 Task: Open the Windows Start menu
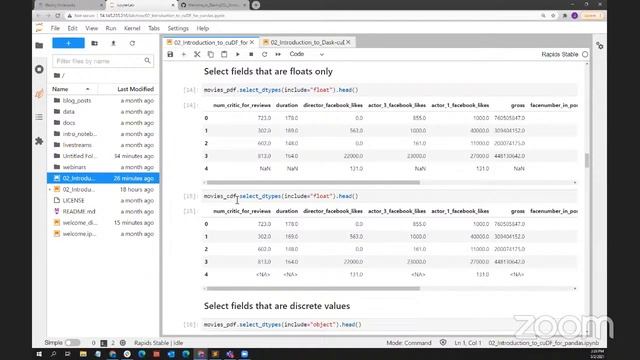point(39,354)
